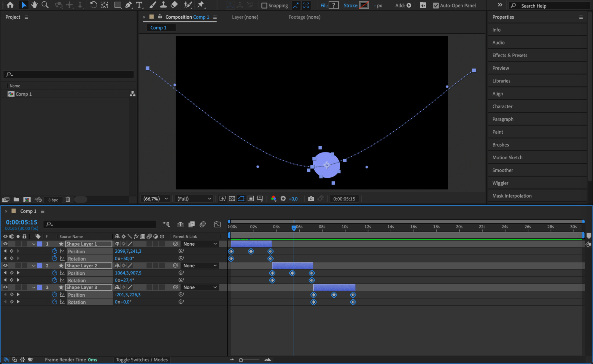Hide Shape Layer 2 with eye icon

pyautogui.click(x=5, y=266)
